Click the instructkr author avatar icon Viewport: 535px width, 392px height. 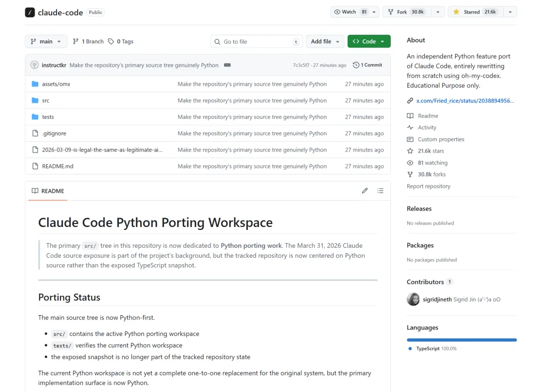34,65
